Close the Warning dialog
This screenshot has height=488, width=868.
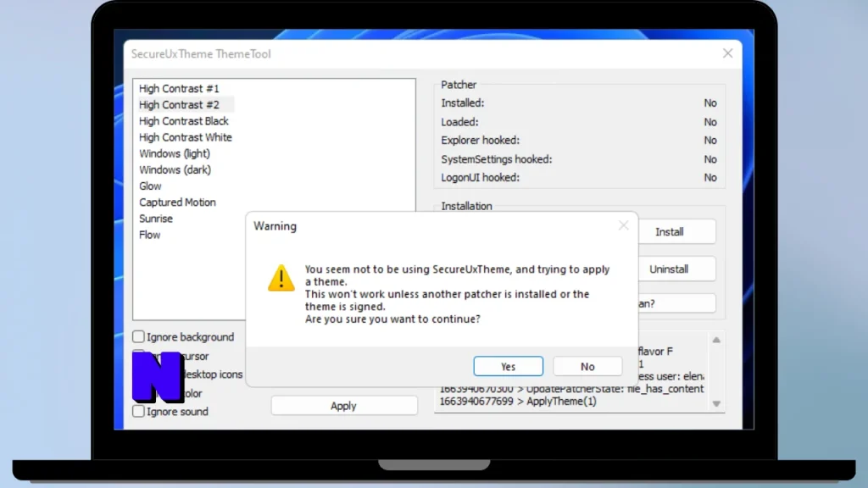[x=623, y=225]
